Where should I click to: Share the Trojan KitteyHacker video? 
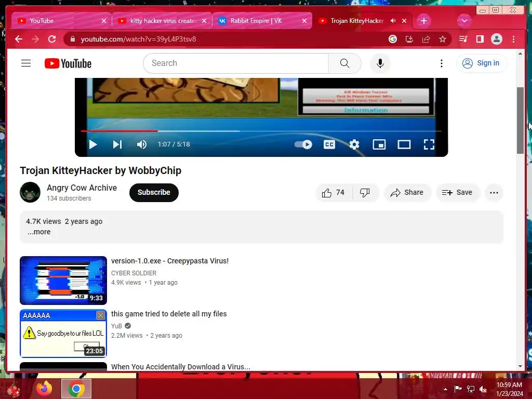407,193
